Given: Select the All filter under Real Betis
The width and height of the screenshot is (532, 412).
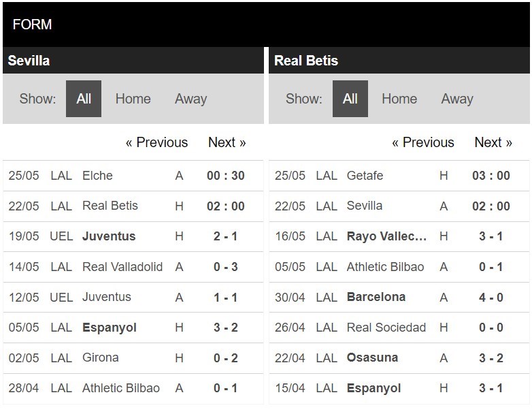Looking at the screenshot, I should [350, 99].
